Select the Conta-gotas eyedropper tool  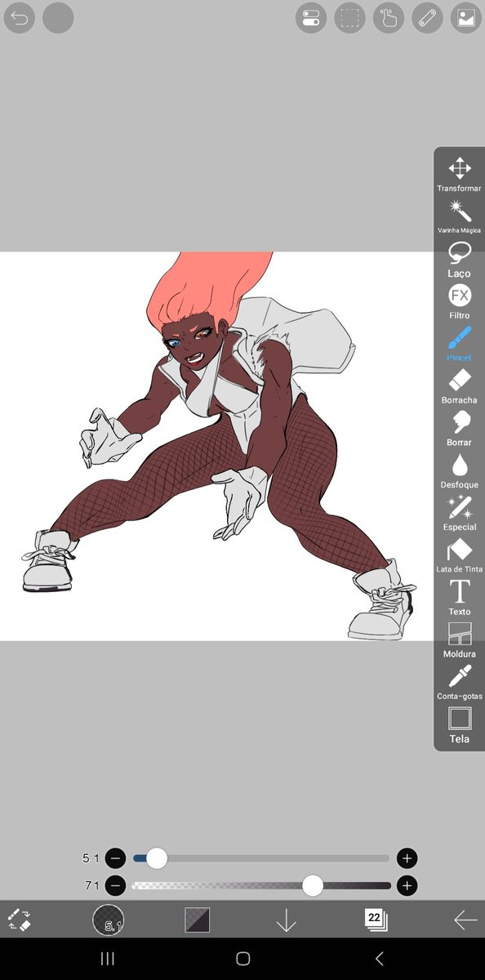459,683
